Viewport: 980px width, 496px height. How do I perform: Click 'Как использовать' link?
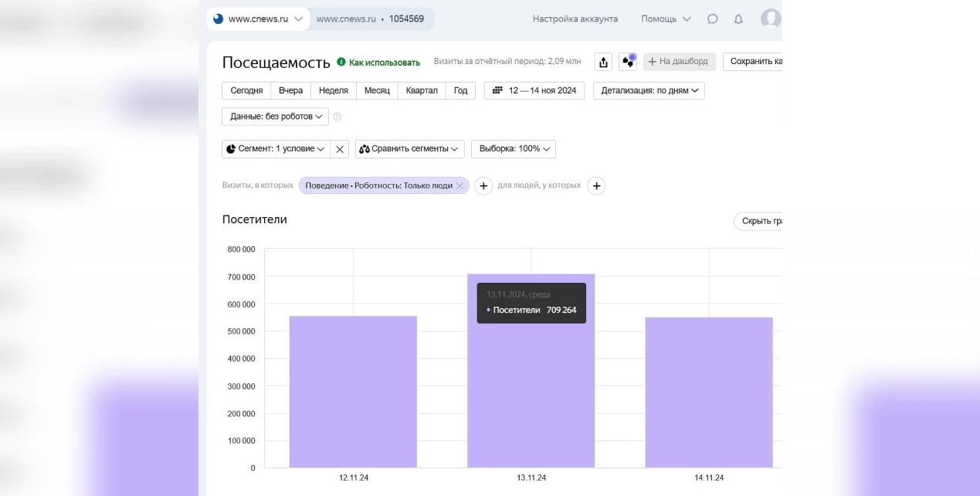tap(384, 63)
